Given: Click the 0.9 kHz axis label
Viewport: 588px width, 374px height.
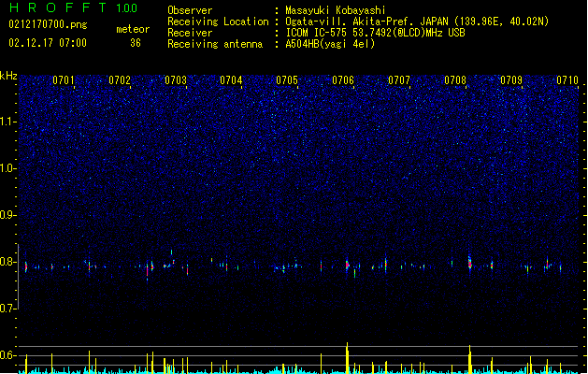Looking at the screenshot, I should (x=8, y=215).
